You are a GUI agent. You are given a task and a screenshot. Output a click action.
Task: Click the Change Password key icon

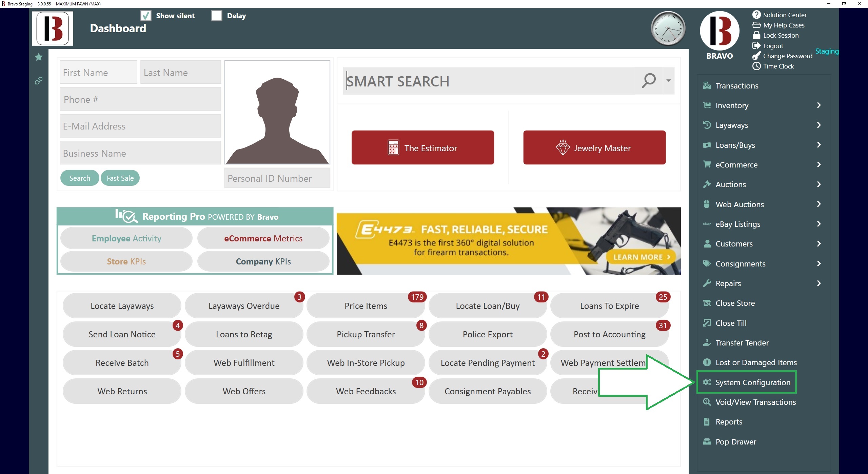click(x=756, y=56)
